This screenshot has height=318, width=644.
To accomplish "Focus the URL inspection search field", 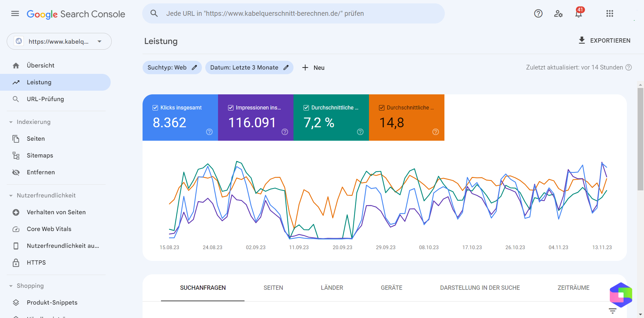I will tap(293, 13).
